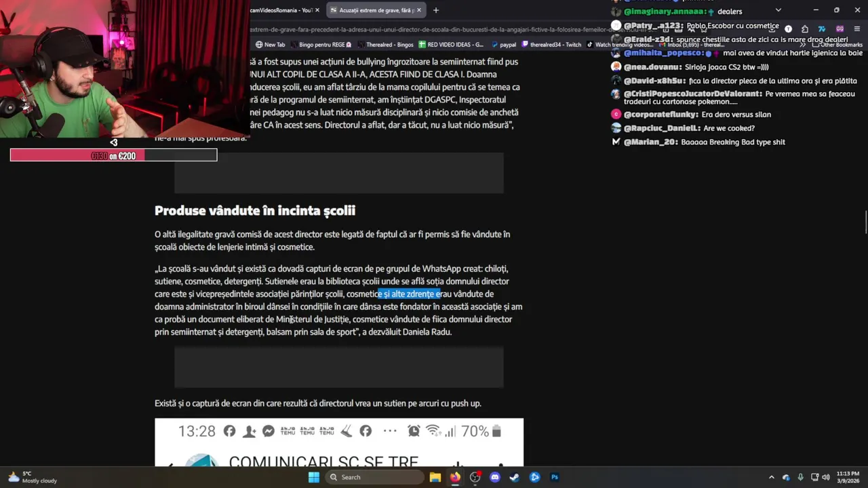Image resolution: width=868 pixels, height=488 pixels.
Task: Open File Explorer from the taskbar
Action: 435,477
